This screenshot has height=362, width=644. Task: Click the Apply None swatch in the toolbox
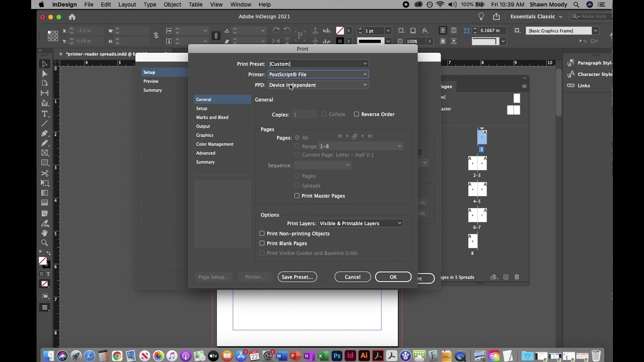coord(44,284)
